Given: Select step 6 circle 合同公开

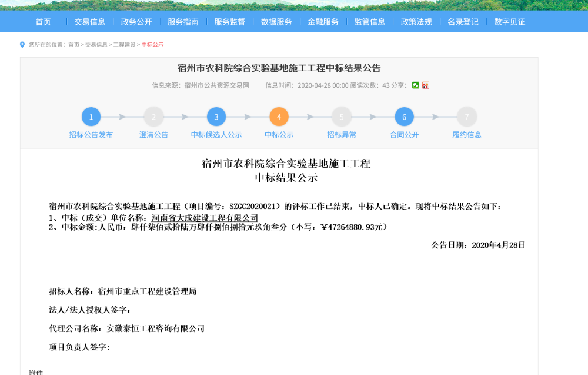Looking at the screenshot, I should tap(405, 117).
